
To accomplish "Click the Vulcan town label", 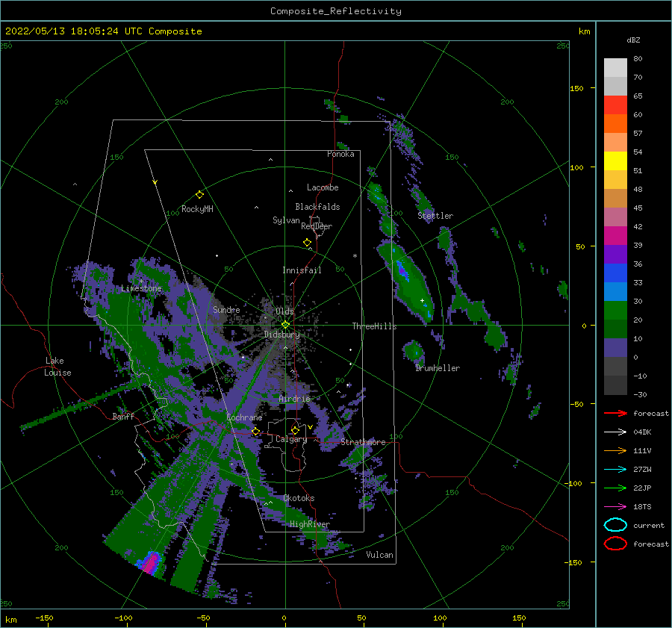I will 380,555.
